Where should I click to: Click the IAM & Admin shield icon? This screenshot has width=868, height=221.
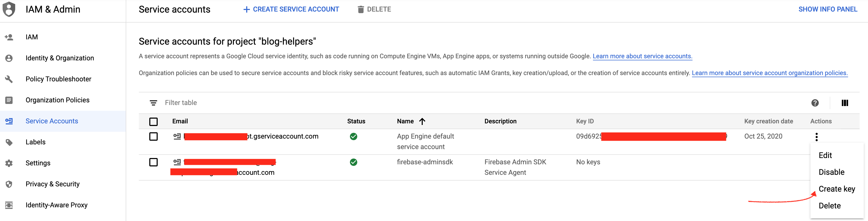coord(9,9)
